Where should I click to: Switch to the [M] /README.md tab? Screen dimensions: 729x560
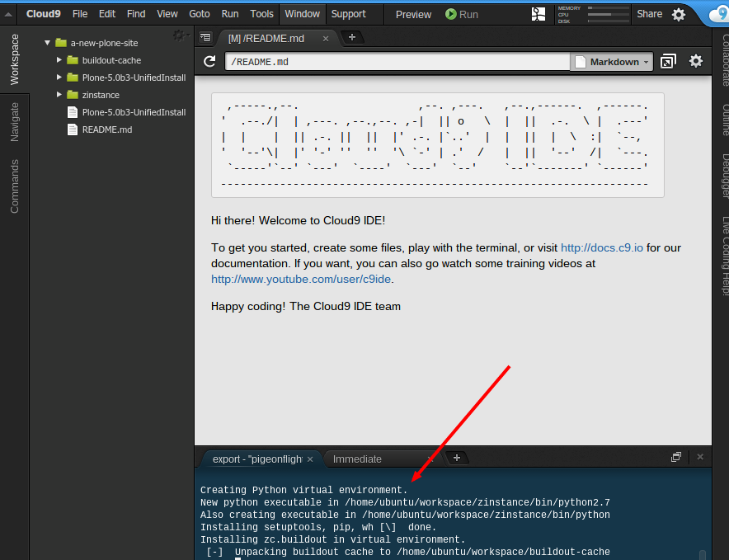point(266,39)
